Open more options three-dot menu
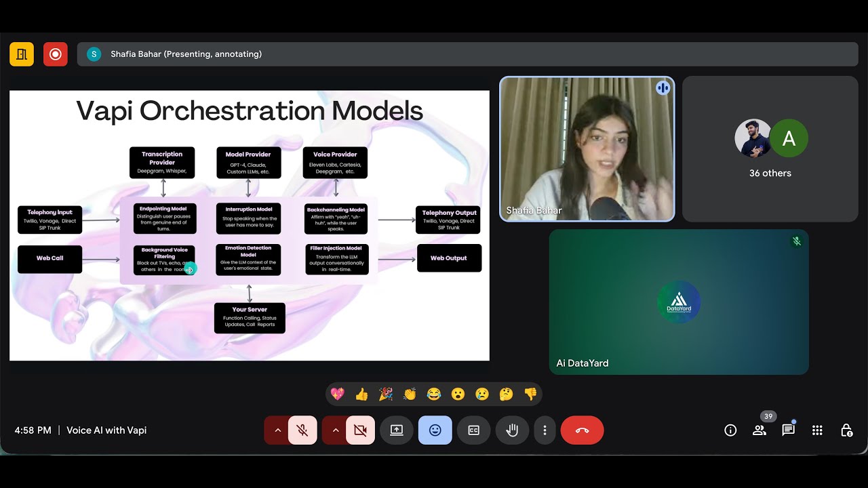Screen dimensions: 868x488 click(x=545, y=430)
